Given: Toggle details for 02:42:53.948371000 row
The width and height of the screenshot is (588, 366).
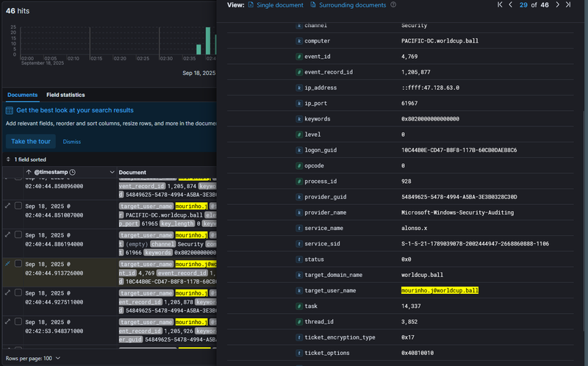Looking at the screenshot, I should [x=7, y=321].
